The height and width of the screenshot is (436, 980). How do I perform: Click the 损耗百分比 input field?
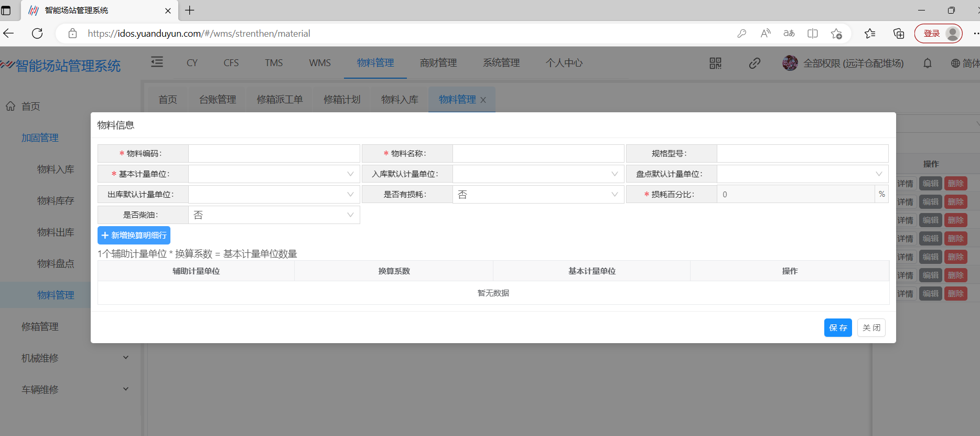(x=795, y=195)
